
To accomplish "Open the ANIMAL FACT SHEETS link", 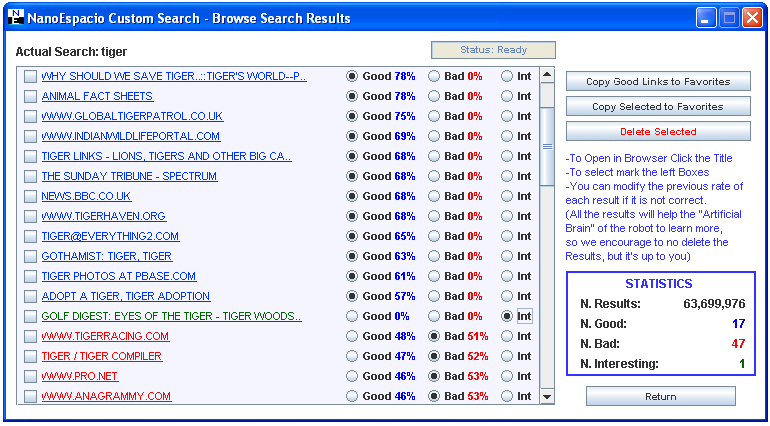I will [x=97, y=96].
